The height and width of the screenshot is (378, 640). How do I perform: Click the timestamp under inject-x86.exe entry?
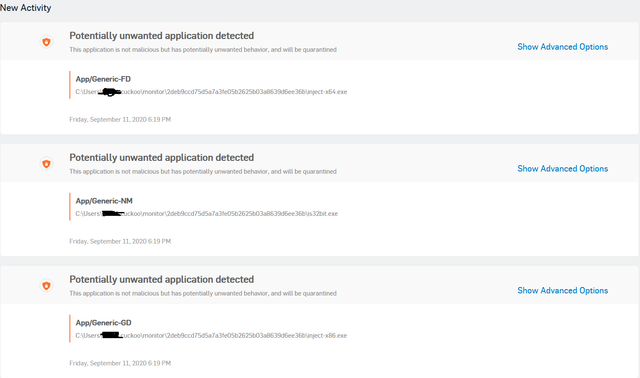coord(120,363)
